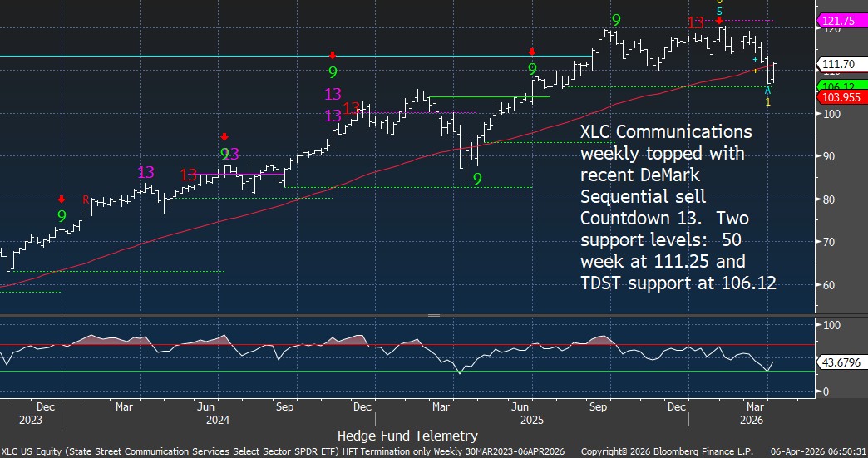Click the pane divider handle above the RSI panel
868x458 pixels.
[x=433, y=316]
